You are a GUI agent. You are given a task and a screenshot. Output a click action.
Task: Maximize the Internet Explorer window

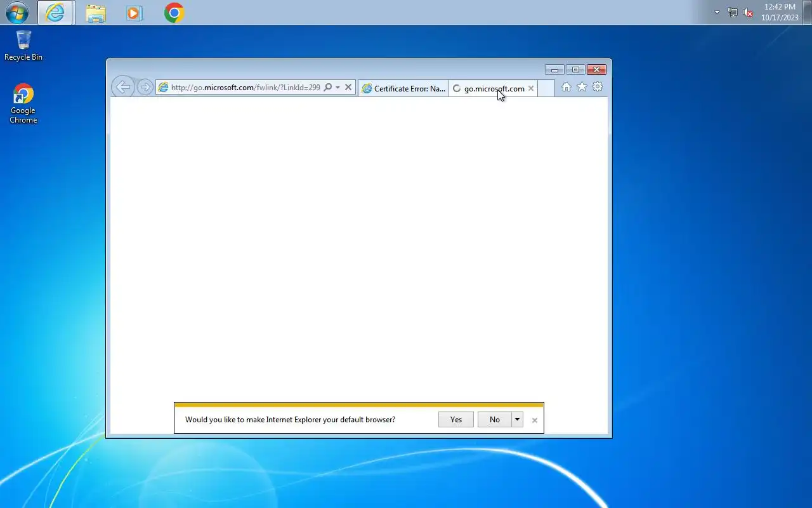point(575,70)
